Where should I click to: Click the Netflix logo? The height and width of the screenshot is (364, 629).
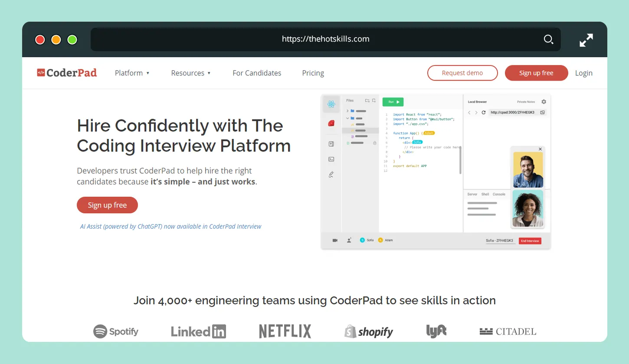(x=285, y=331)
